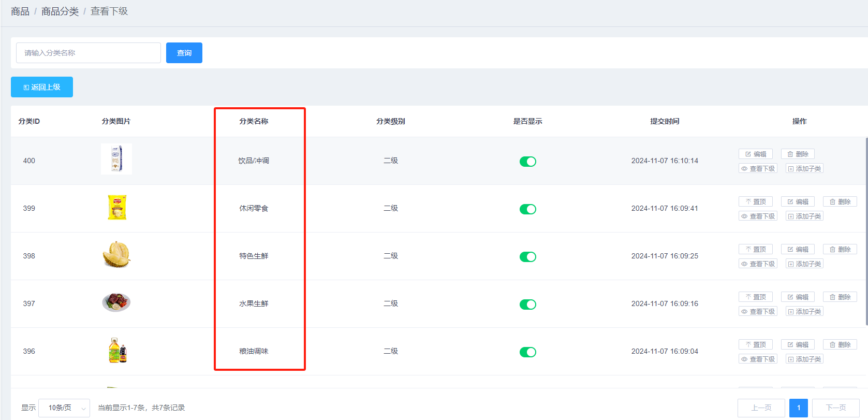The height and width of the screenshot is (420, 868).
Task: Click the category name search field
Action: click(x=89, y=53)
